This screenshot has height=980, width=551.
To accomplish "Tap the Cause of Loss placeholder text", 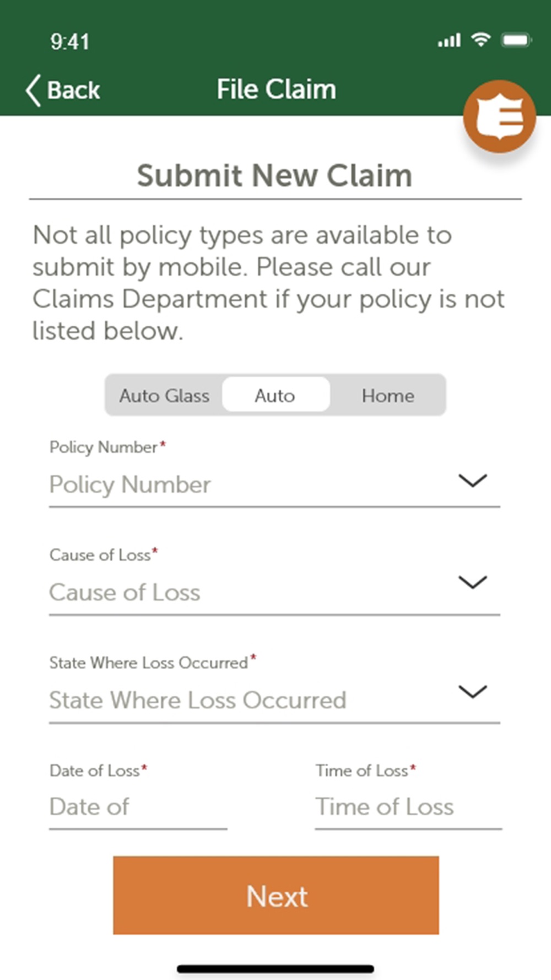I will tap(125, 593).
